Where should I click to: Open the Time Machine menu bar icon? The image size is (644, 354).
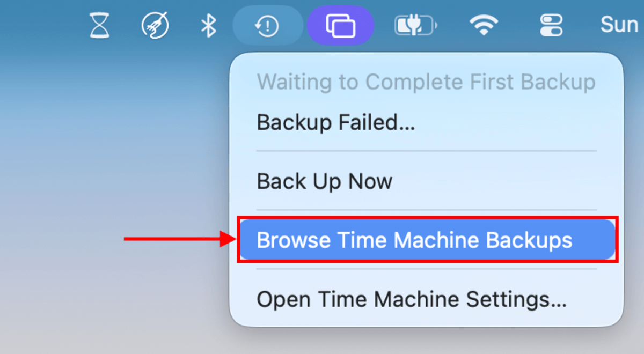coord(268,25)
